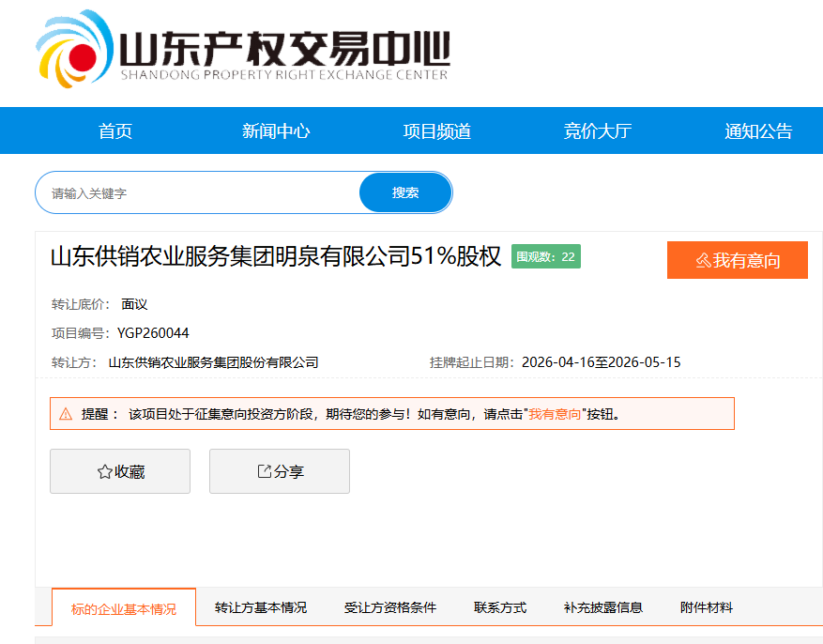Open the 新闻中心 menu item
Viewport: 823px width, 644px height.
tap(275, 130)
